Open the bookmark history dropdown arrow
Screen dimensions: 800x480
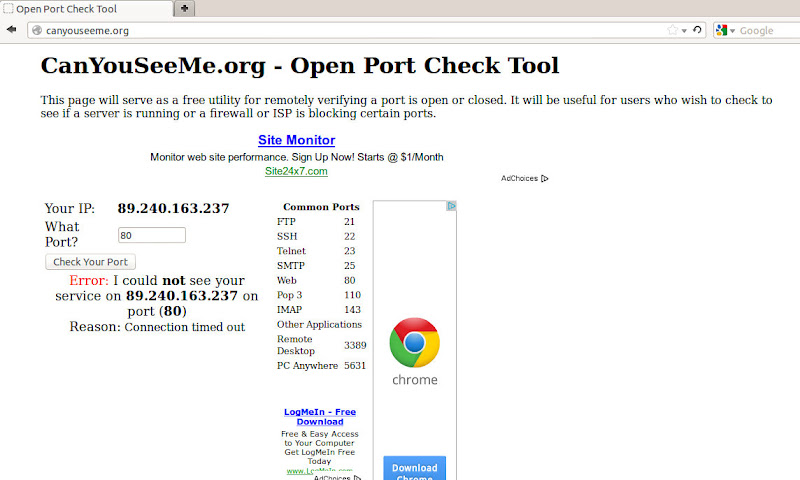click(684, 31)
